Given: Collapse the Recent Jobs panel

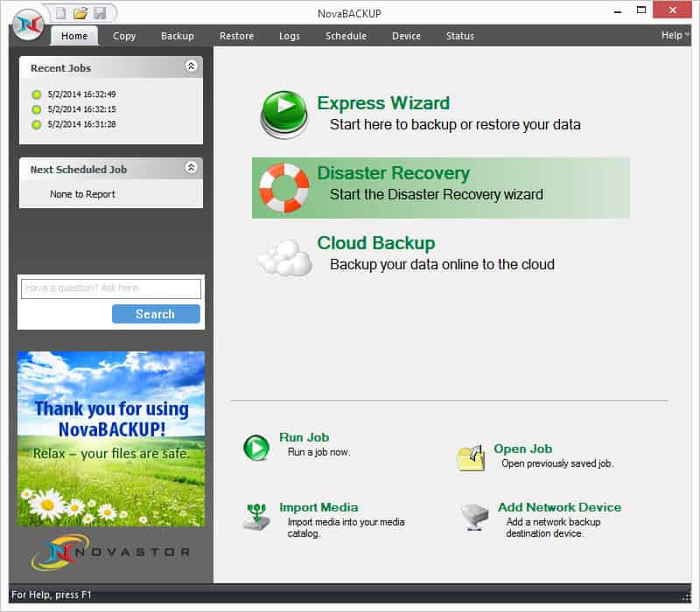Looking at the screenshot, I should [x=191, y=66].
